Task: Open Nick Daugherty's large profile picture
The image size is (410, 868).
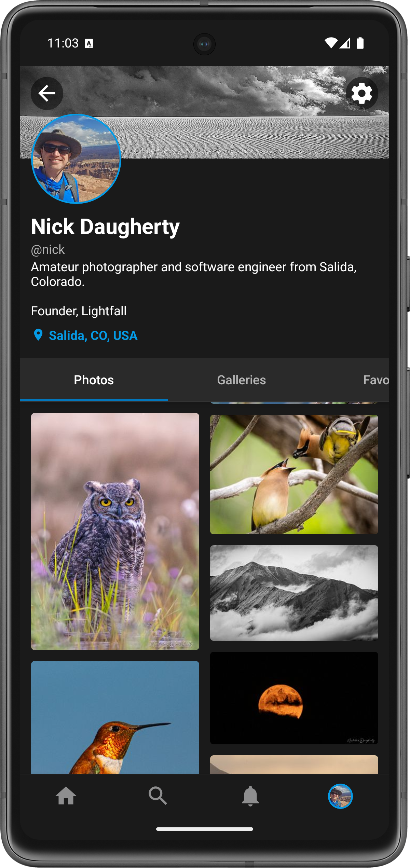Action: click(76, 159)
